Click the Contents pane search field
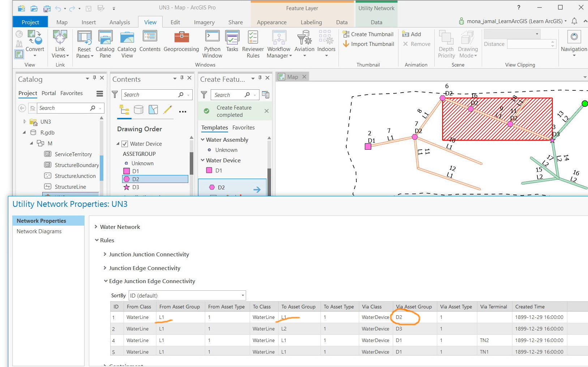This screenshot has height=367, width=588. tap(156, 95)
